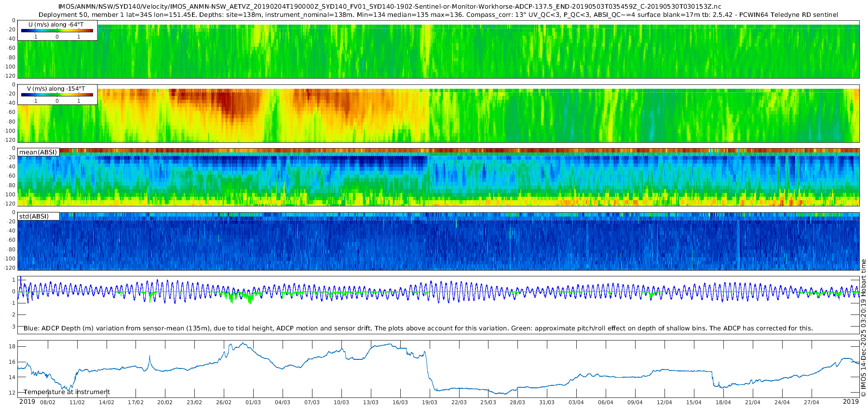The width and height of the screenshot is (868, 410).
Task: Click the U velocity colorbar legend
Action: [57, 30]
